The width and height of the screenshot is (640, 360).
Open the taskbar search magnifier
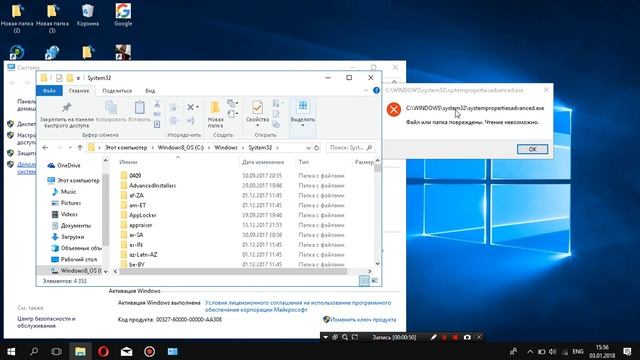(x=34, y=351)
